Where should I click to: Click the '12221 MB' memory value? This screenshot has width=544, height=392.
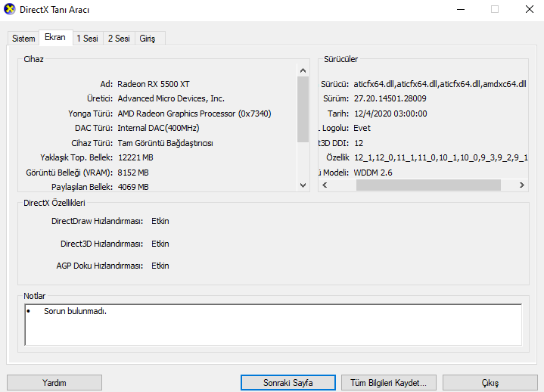point(135,157)
